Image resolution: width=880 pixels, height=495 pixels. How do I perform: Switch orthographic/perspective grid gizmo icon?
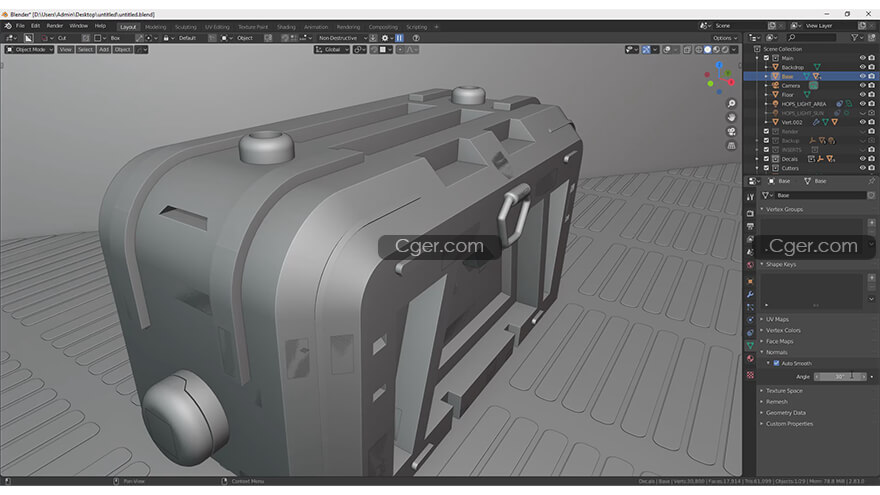[731, 146]
